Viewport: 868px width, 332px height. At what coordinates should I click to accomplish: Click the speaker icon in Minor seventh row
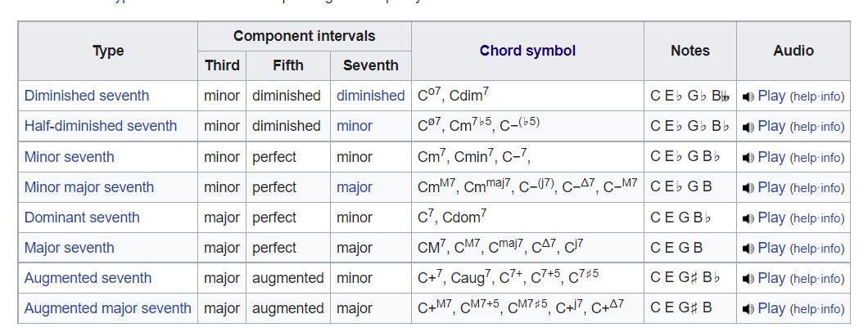tap(748, 157)
